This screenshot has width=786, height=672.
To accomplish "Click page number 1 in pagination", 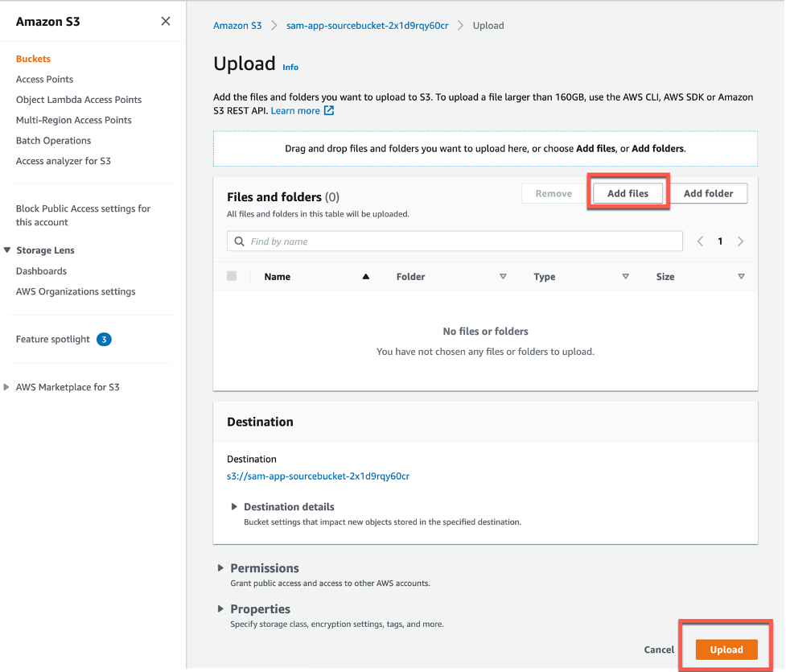I will (x=720, y=241).
